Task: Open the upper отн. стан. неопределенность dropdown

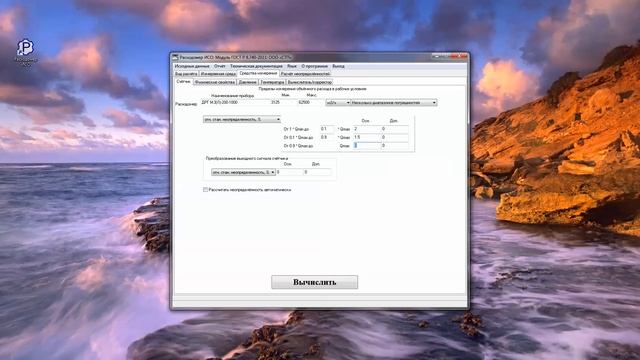Action: [x=242, y=120]
